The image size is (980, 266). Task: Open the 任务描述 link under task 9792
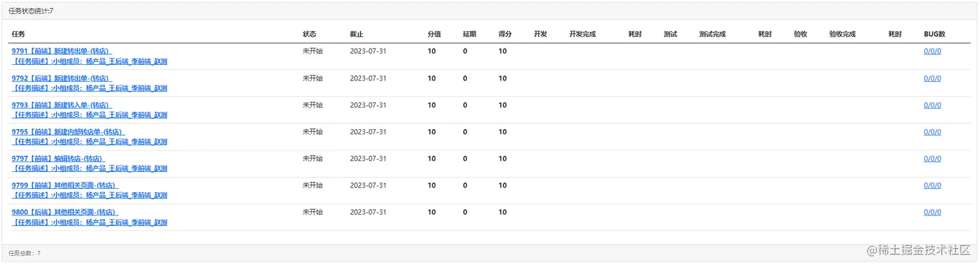pyautogui.click(x=89, y=88)
